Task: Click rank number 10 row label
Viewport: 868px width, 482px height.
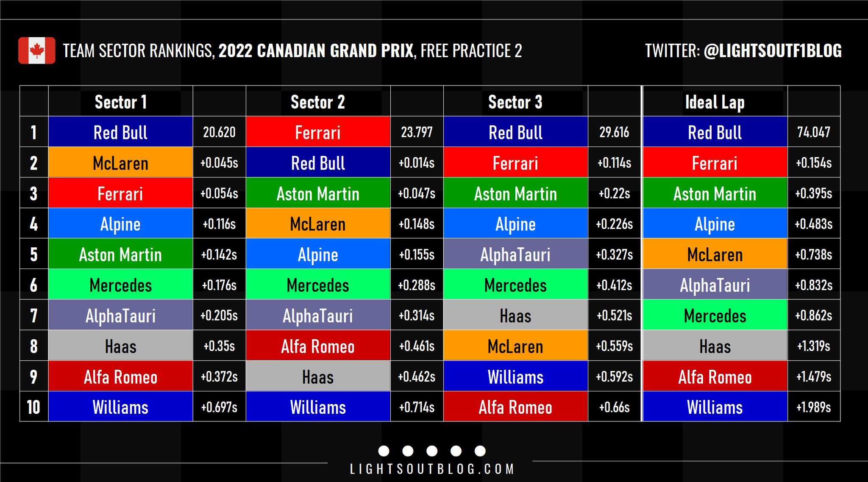Action: coord(33,407)
